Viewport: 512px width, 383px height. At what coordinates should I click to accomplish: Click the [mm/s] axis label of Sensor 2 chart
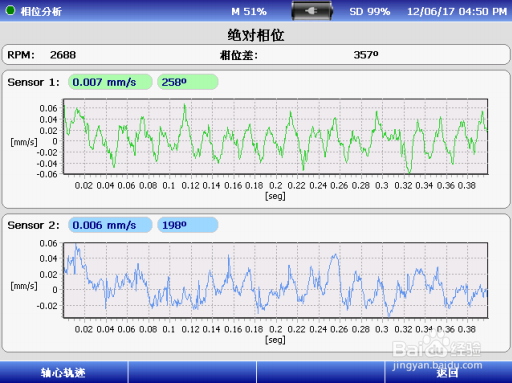[24, 286]
